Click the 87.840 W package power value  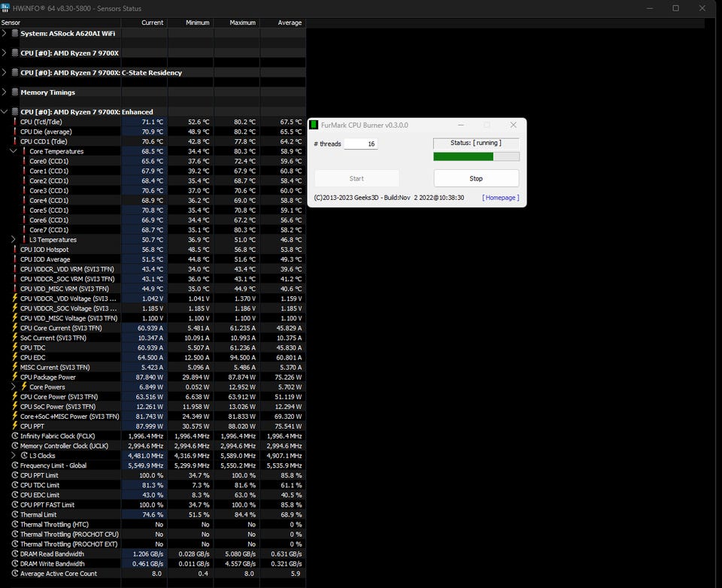click(x=149, y=377)
